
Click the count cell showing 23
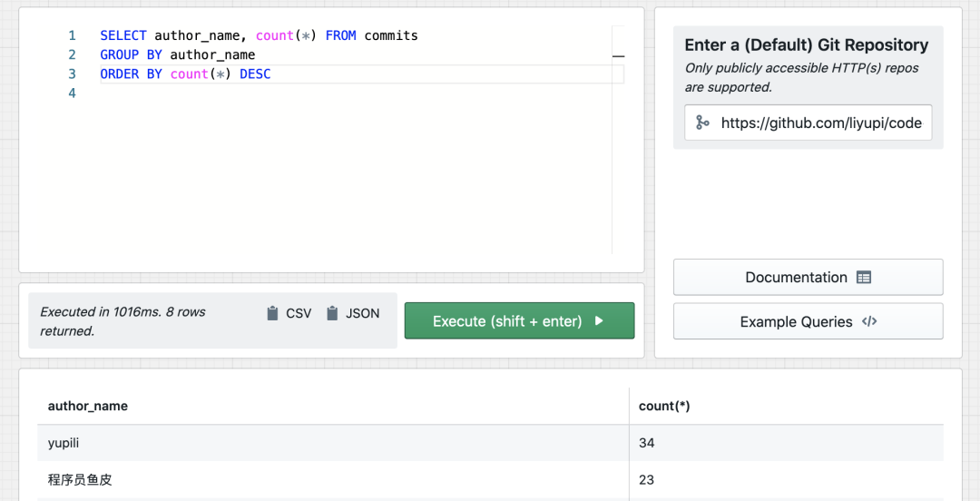pyautogui.click(x=646, y=479)
